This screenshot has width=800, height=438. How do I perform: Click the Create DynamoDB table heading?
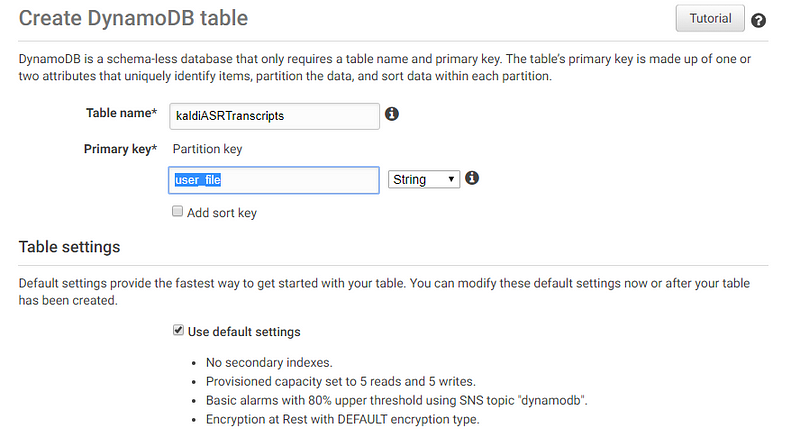[133, 18]
